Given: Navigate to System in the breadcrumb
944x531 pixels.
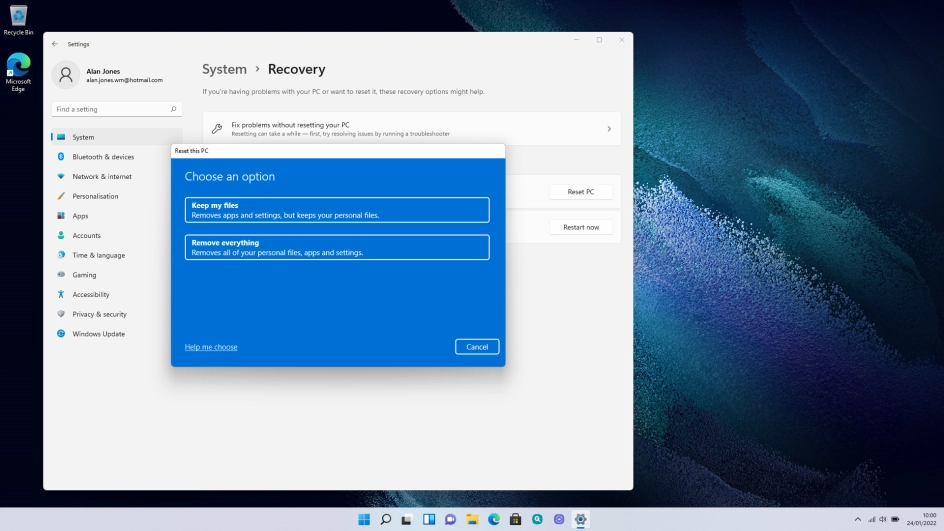Looking at the screenshot, I should (x=224, y=69).
